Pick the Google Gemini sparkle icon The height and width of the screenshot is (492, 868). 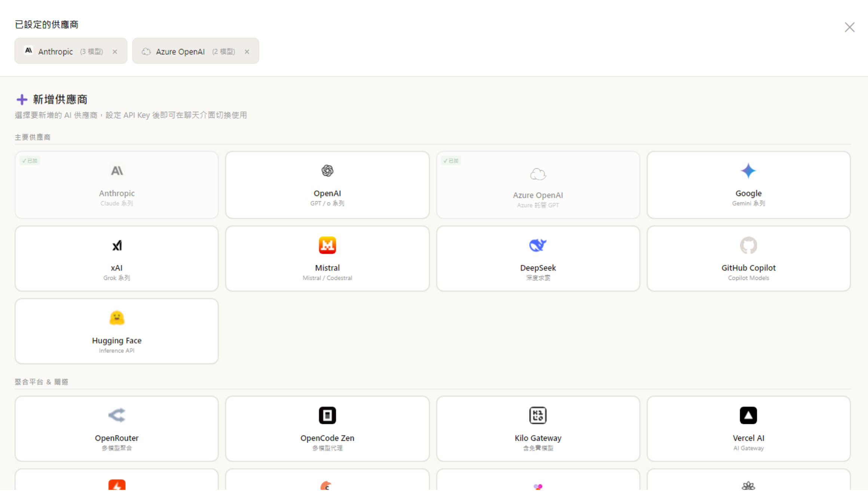748,171
